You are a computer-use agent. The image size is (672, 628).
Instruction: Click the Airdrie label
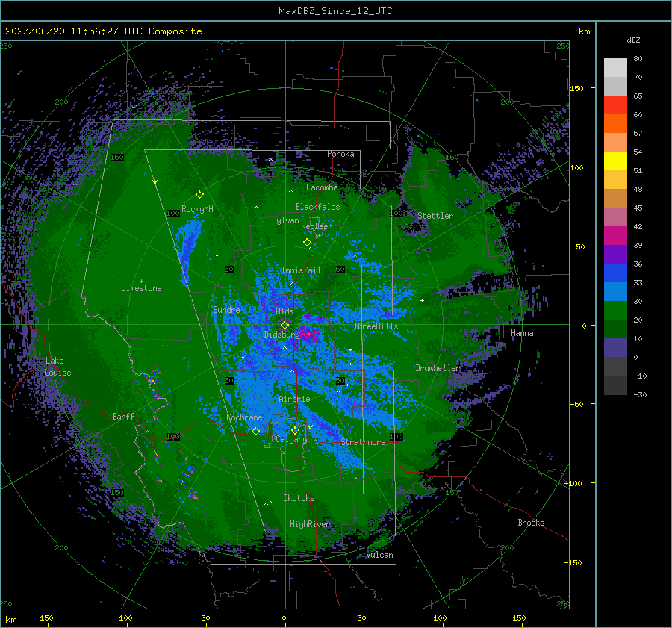pos(294,399)
